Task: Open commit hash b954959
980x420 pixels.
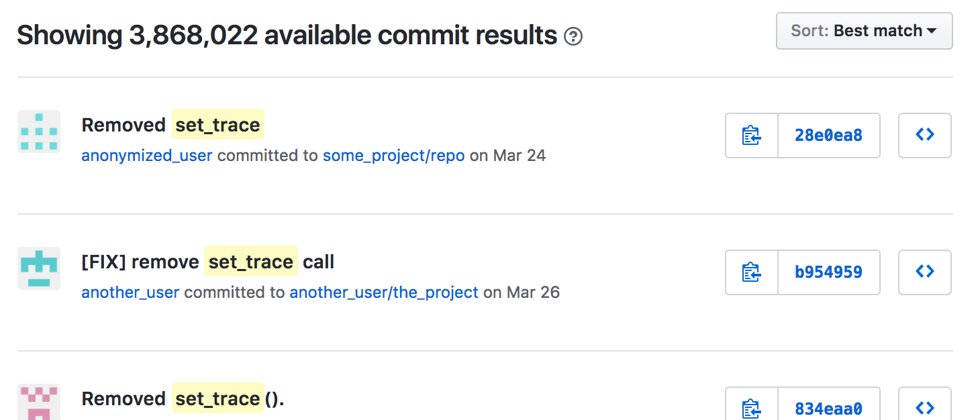Action: 828,272
